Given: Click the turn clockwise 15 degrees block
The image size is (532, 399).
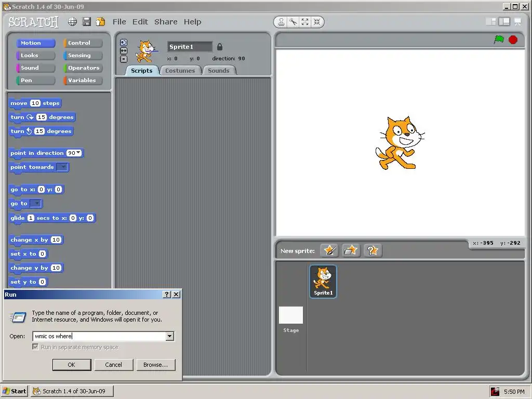Looking at the screenshot, I should coord(42,117).
